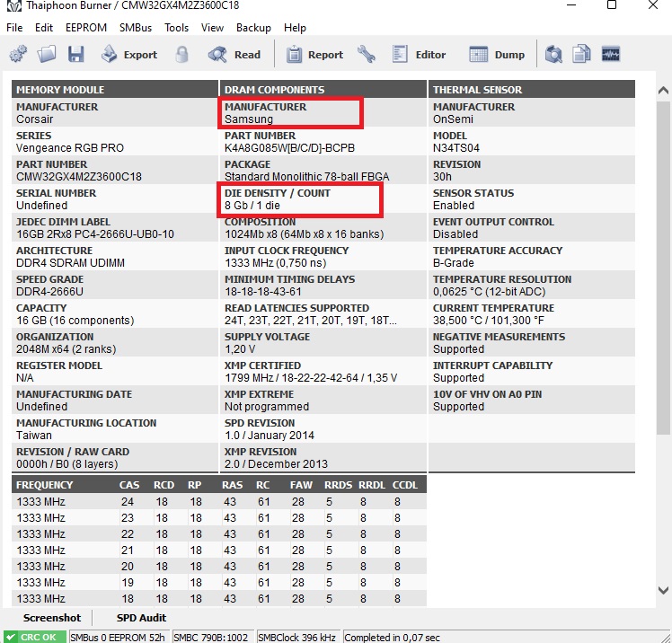The height and width of the screenshot is (643, 672).
Task: Open the Tools menu
Action: tap(177, 28)
